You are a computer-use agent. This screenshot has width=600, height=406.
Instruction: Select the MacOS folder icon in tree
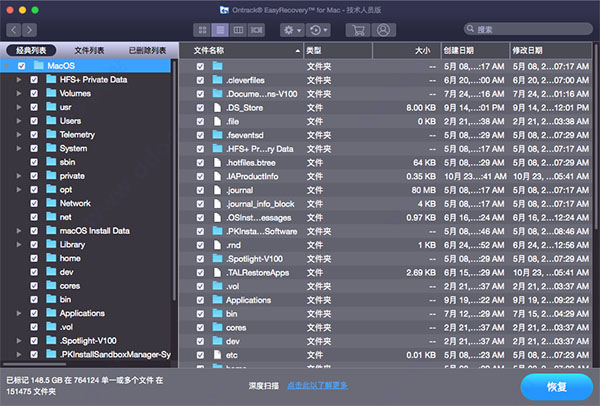[39, 65]
